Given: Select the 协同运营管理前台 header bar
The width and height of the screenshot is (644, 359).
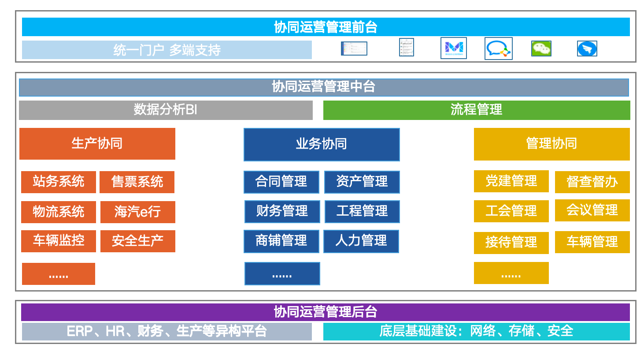Looking at the screenshot, I should point(326,27).
